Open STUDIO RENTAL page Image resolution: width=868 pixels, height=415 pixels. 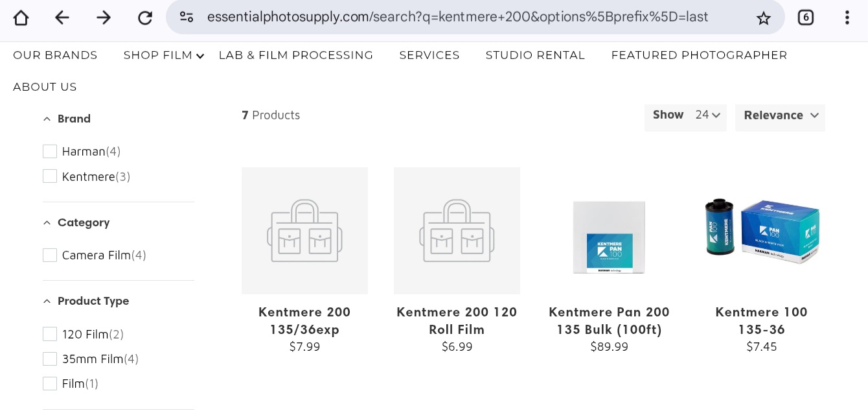click(535, 55)
